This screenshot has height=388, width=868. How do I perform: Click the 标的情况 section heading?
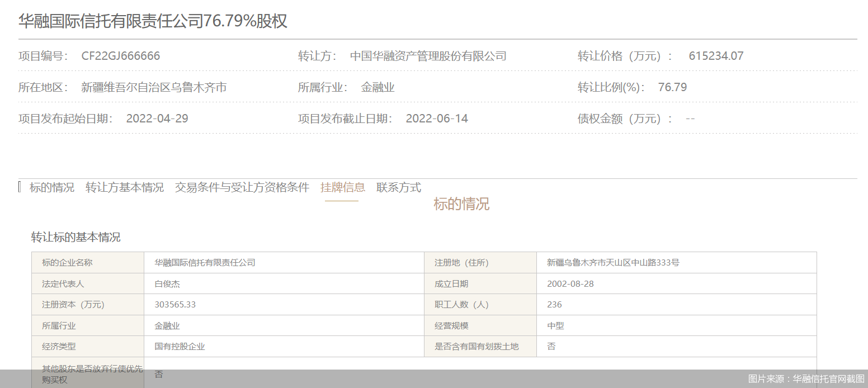[461, 204]
